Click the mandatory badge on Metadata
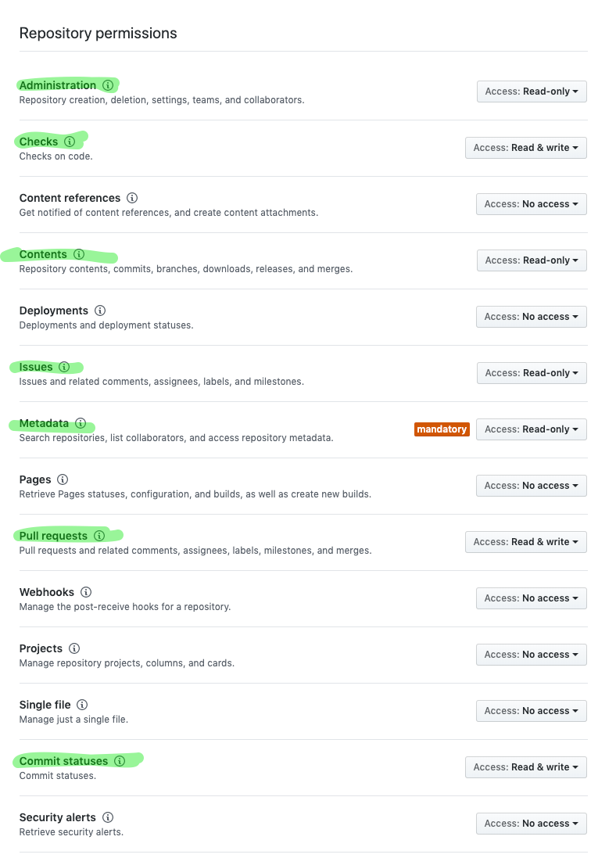The height and width of the screenshot is (858, 616). tap(442, 429)
